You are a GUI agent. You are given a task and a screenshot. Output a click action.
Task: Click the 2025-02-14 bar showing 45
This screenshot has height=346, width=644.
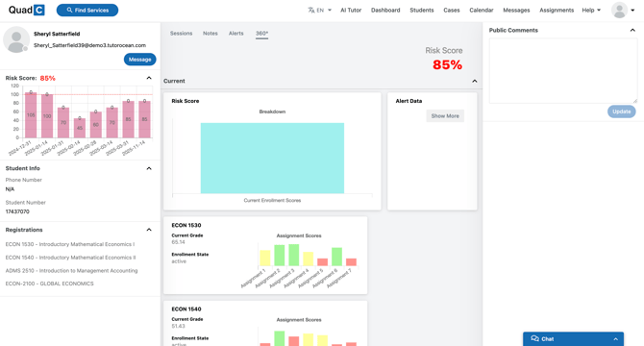(x=80, y=128)
